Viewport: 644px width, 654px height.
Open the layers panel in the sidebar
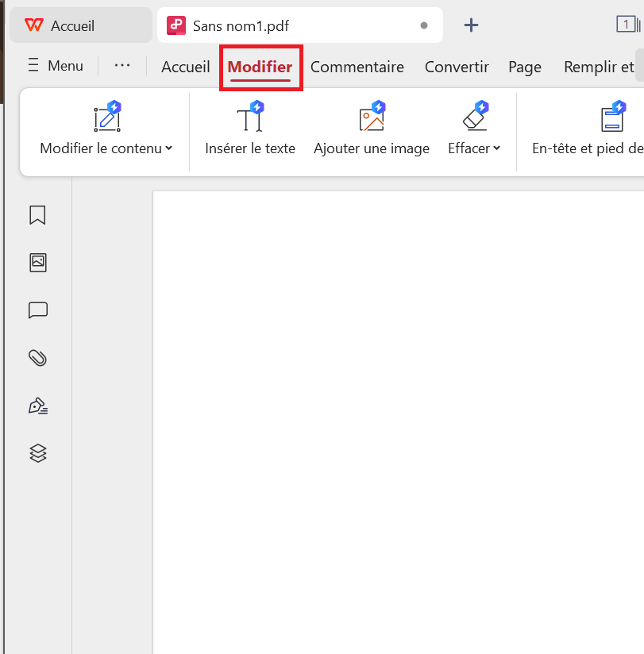37,453
